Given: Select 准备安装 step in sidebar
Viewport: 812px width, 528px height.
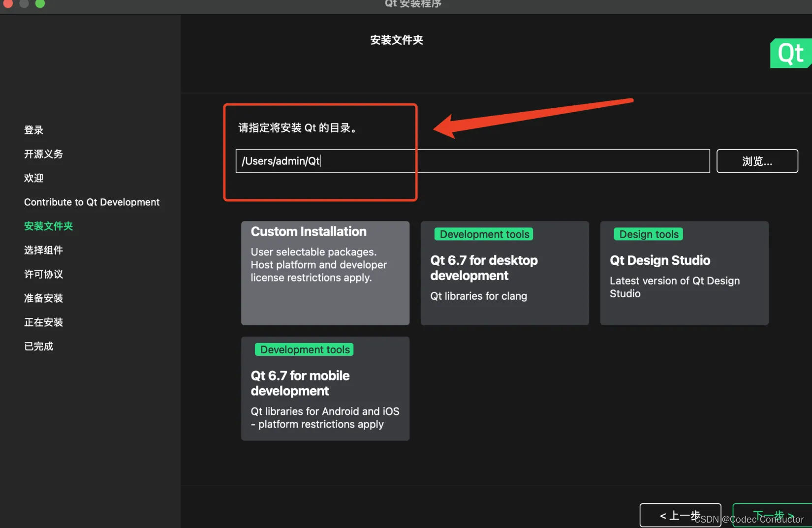Looking at the screenshot, I should coord(43,298).
